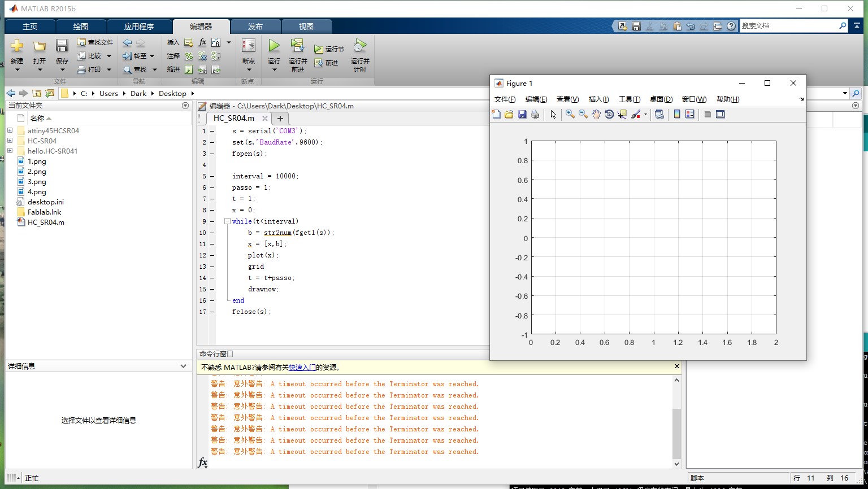
Task: Open the Print (打印) dropdown arrow
Action: [109, 69]
